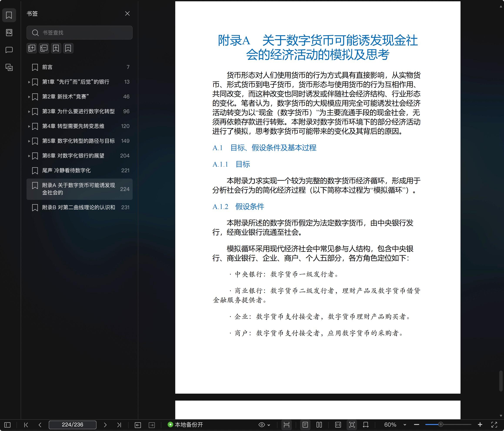This screenshot has width=504, height=431.
Task: Toggle the sidebar panel icon in status bar
Action: (8, 425)
